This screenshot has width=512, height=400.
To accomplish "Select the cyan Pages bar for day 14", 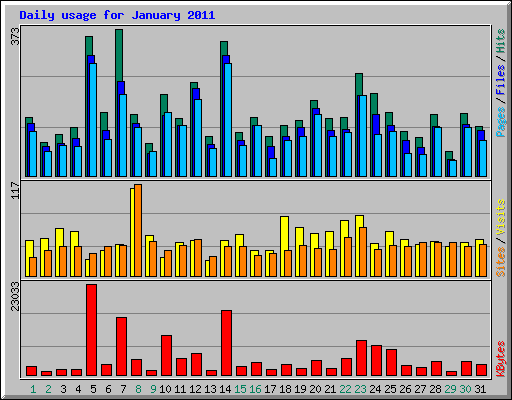I will [x=228, y=120].
